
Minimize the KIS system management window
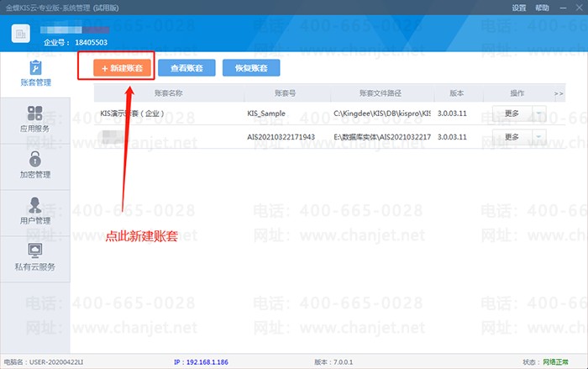pyautogui.click(x=564, y=8)
